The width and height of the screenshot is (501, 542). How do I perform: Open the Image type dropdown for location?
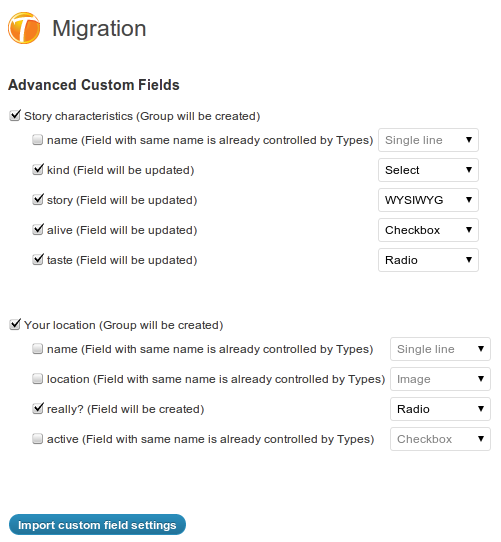pos(440,379)
